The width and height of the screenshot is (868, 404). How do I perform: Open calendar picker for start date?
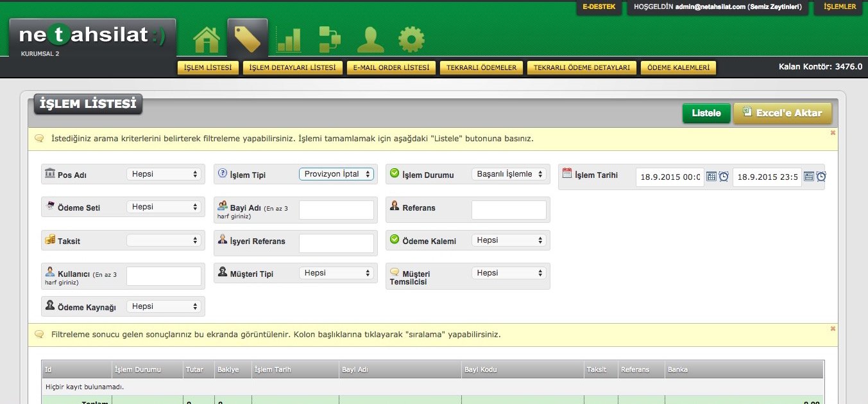(x=711, y=177)
